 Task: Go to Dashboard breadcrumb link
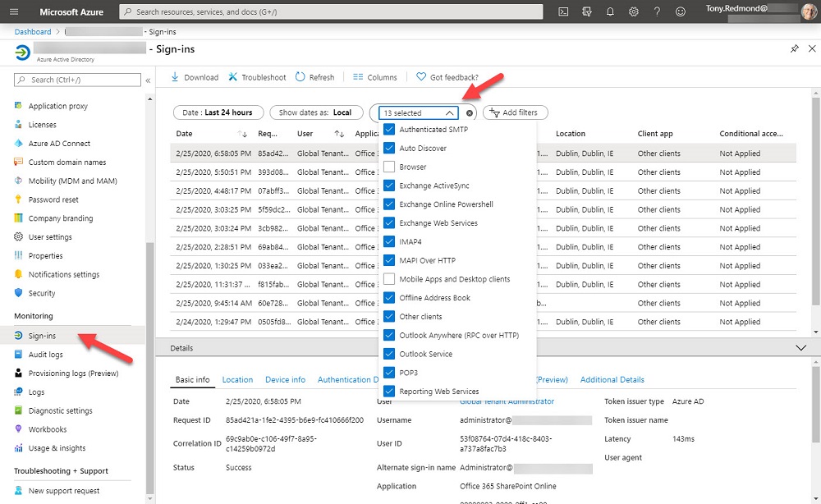[33, 31]
